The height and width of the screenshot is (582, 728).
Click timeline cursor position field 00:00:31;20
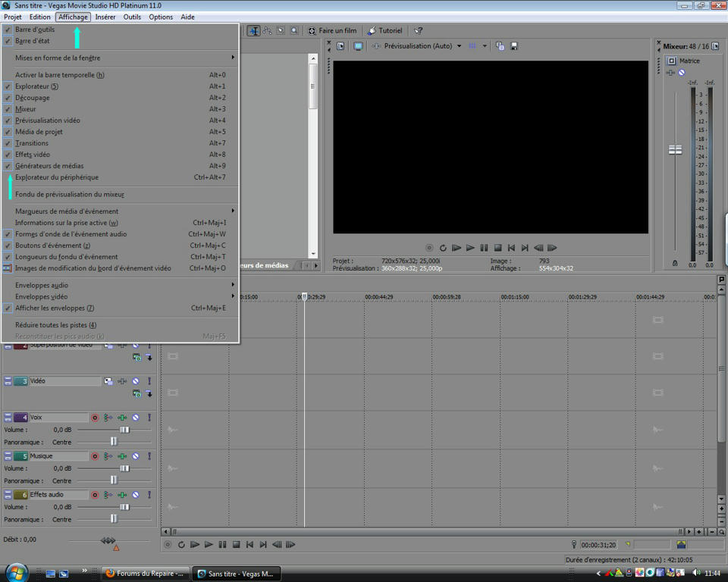coord(598,545)
